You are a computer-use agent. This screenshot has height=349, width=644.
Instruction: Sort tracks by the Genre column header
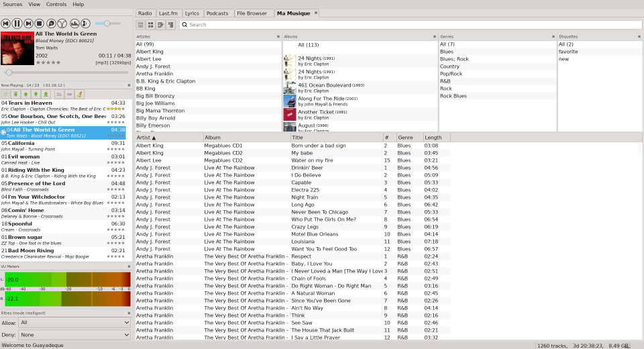(x=409, y=138)
